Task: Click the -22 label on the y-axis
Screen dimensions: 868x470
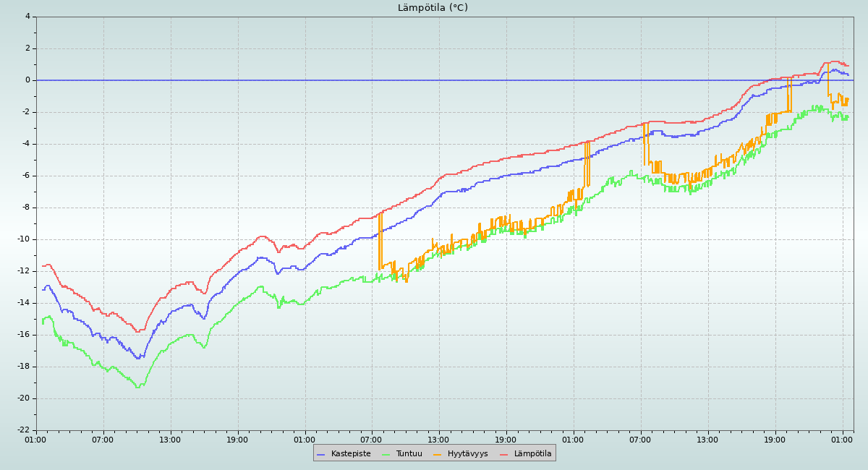Action: [x=23, y=430]
